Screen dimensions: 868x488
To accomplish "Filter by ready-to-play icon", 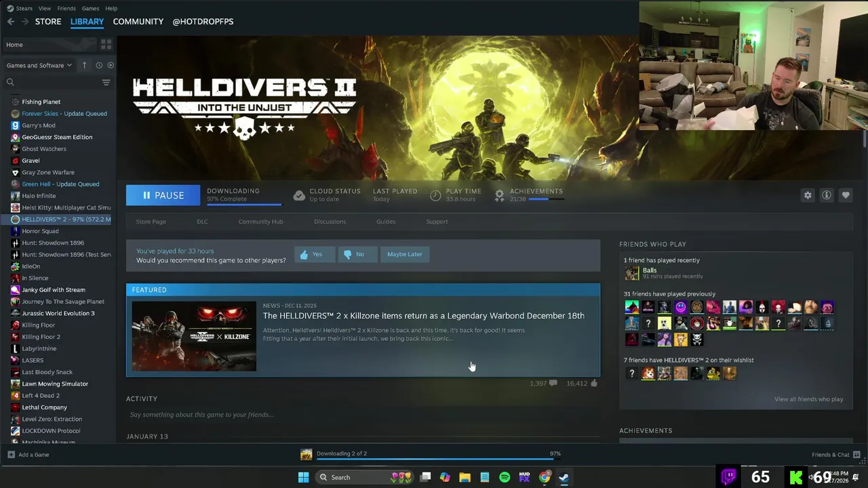I will (x=111, y=65).
